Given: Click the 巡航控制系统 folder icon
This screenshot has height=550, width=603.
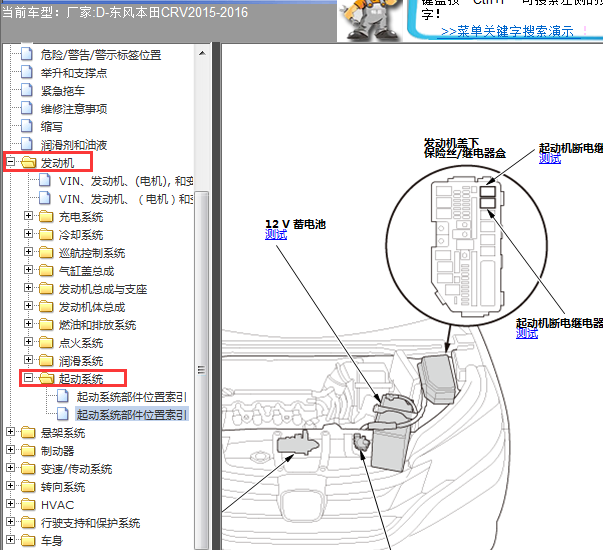Looking at the screenshot, I should coord(46,253).
